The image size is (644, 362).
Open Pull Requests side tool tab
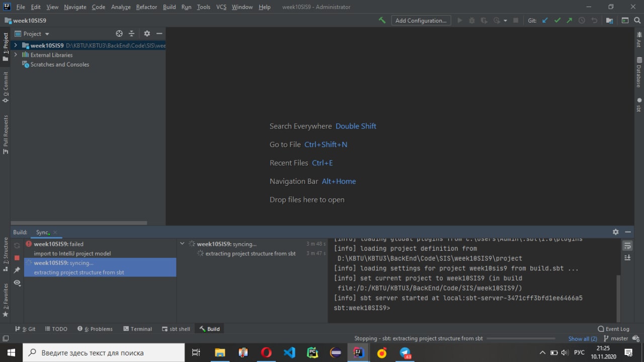coord(6,134)
